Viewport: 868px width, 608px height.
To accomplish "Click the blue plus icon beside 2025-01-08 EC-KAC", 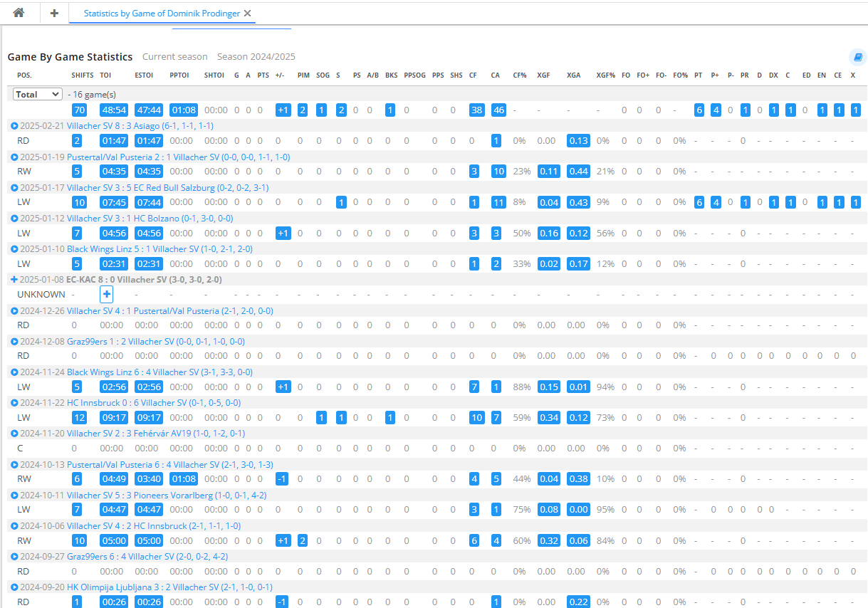I will point(14,280).
